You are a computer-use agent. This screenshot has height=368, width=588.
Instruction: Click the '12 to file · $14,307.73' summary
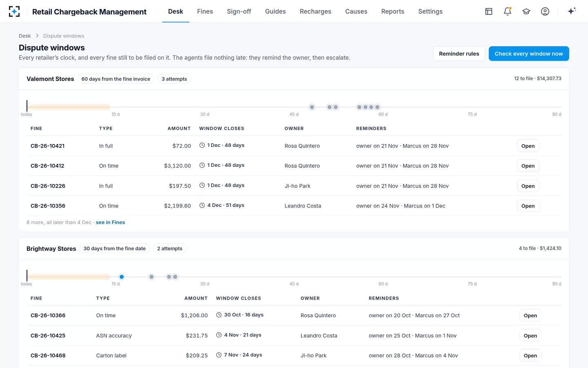pos(538,79)
